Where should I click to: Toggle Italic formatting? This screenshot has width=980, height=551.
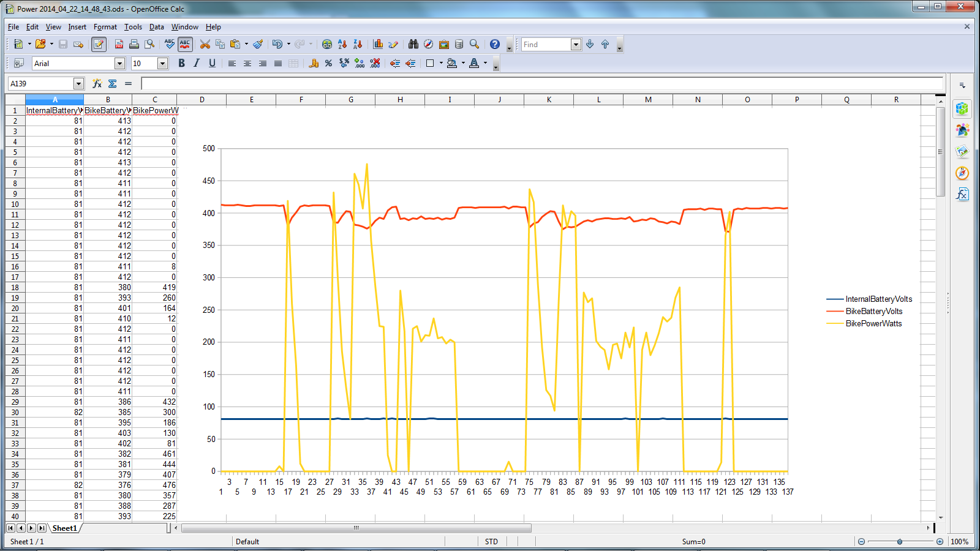click(197, 63)
